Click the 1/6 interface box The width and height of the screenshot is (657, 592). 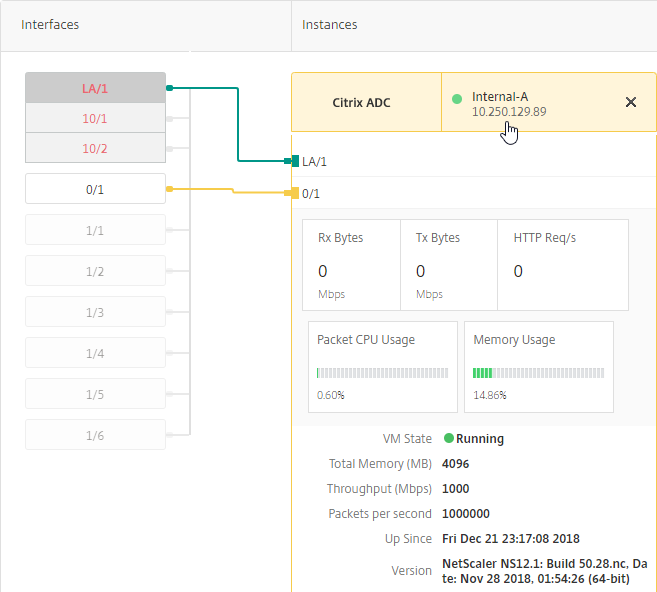95,435
